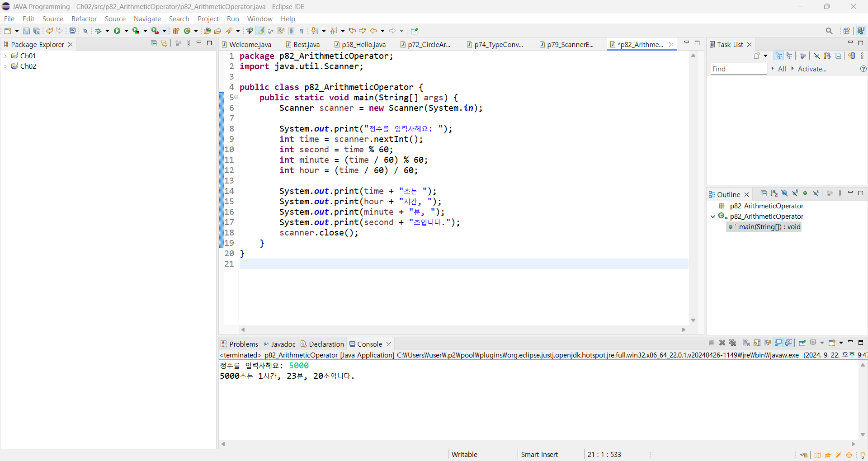
Task: Toggle Link with Editor in Package Explorer
Action: 164,43
